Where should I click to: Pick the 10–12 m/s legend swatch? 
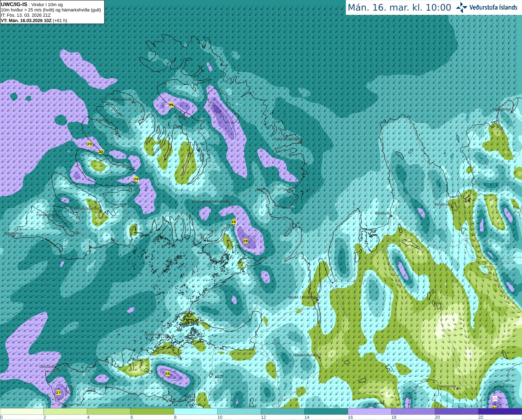coord(239,411)
